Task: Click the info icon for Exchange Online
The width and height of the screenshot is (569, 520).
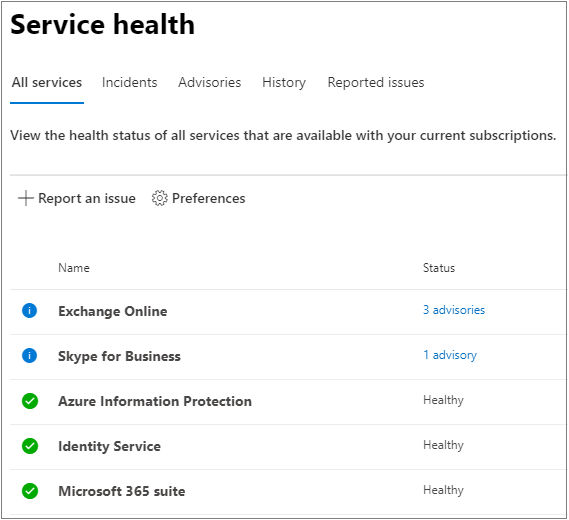Action: (29, 311)
